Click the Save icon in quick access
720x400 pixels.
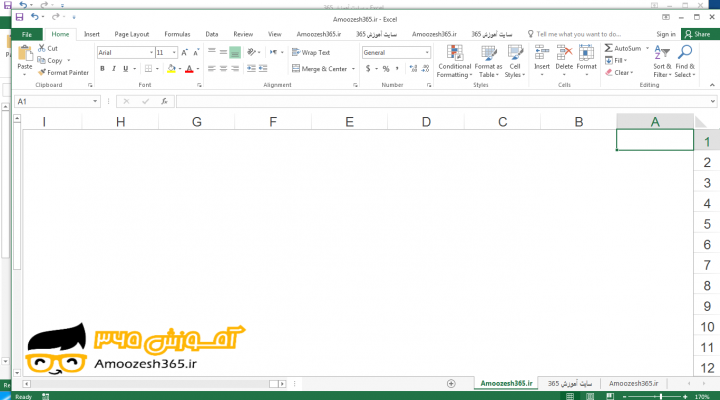[x=19, y=17]
